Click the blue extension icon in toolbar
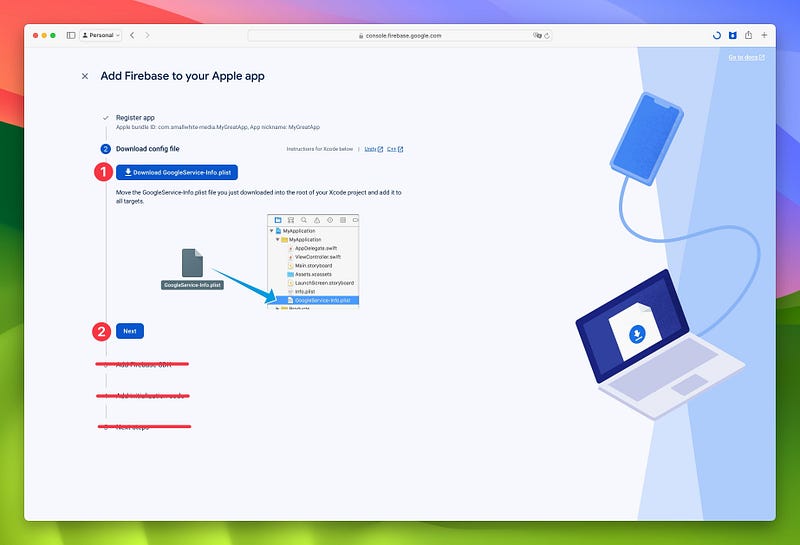 pyautogui.click(x=733, y=35)
